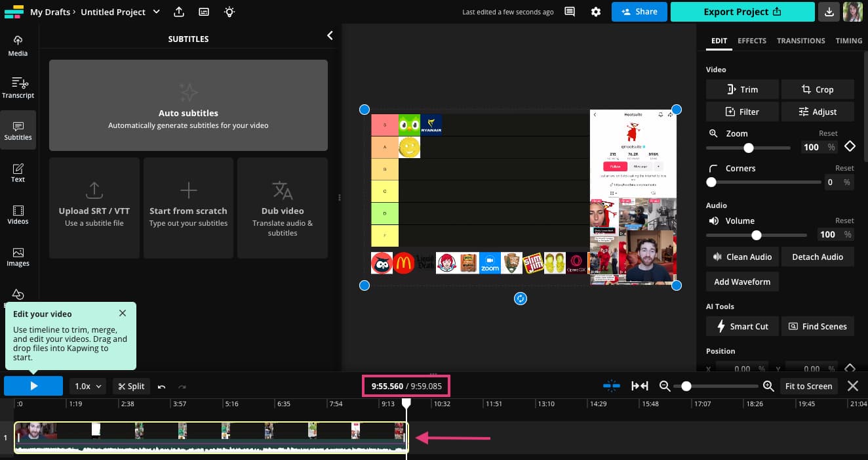This screenshot has height=460, width=868.
Task: Switch to the TRANSITIONS tab
Action: click(801, 41)
